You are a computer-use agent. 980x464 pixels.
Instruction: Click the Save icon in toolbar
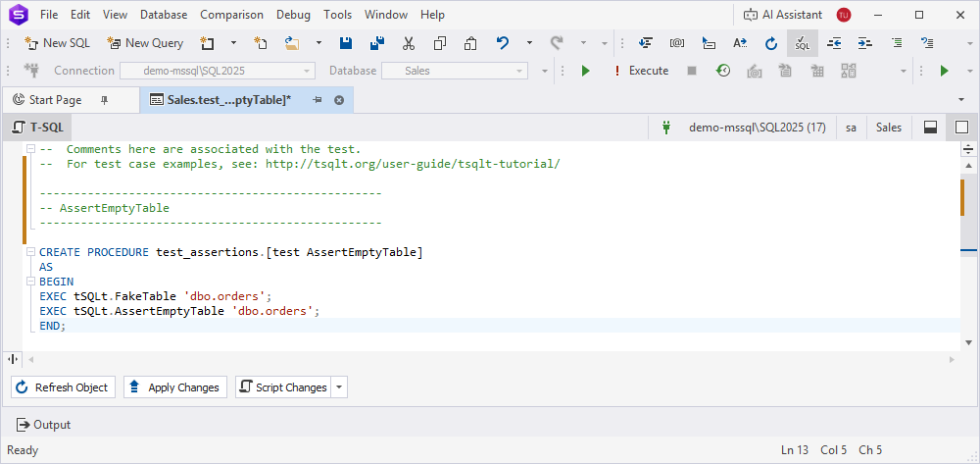(346, 43)
